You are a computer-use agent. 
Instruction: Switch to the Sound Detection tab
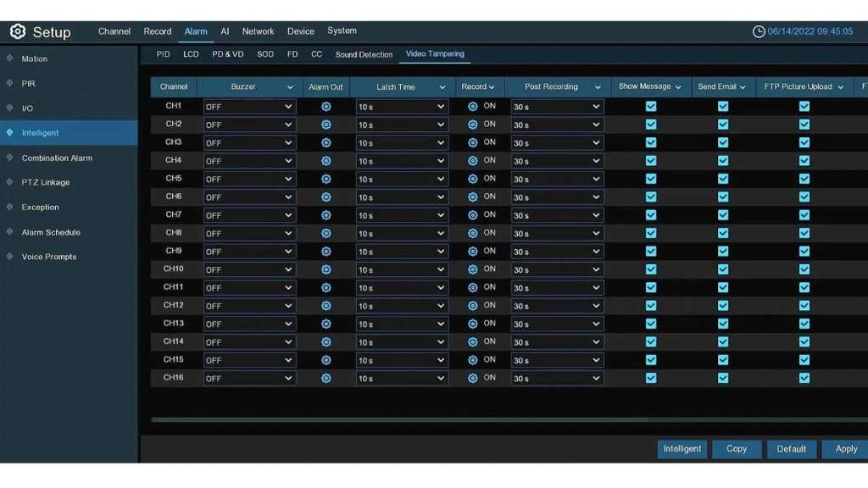tap(364, 55)
